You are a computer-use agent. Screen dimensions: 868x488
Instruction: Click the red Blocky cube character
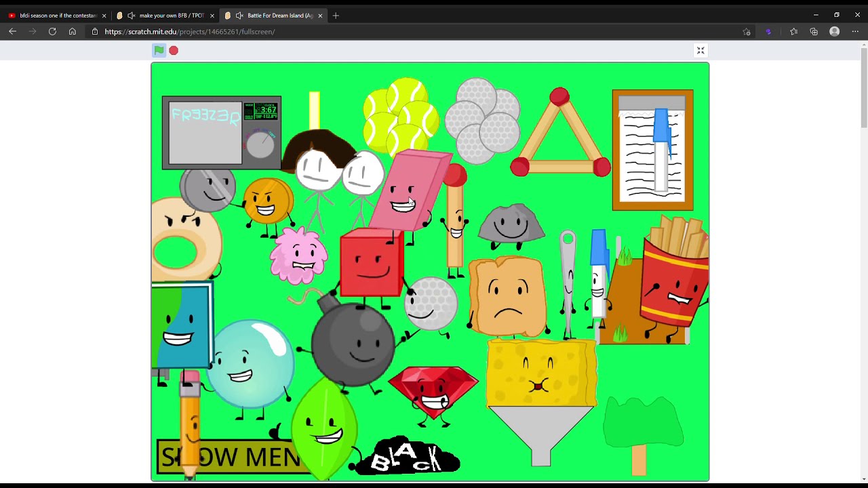click(372, 263)
